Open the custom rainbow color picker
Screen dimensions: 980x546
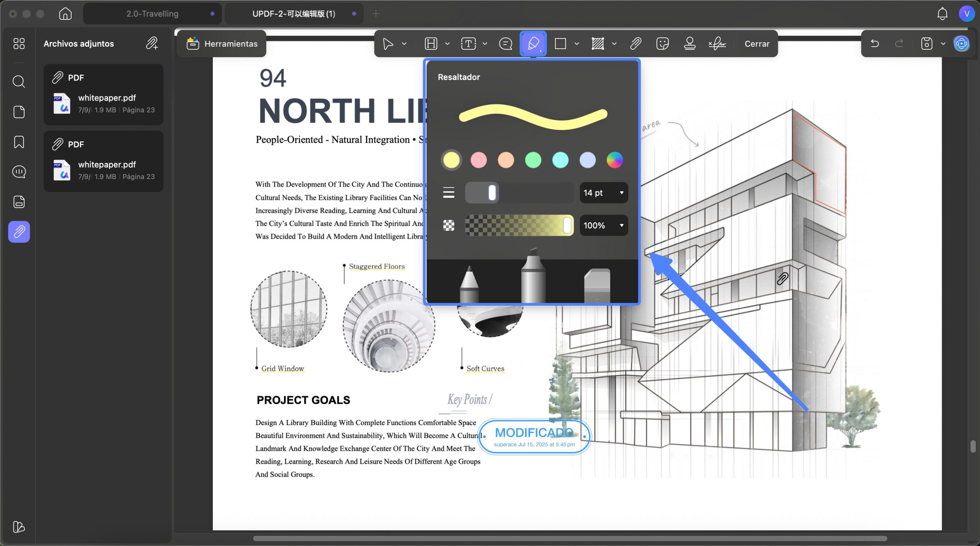pyautogui.click(x=614, y=160)
